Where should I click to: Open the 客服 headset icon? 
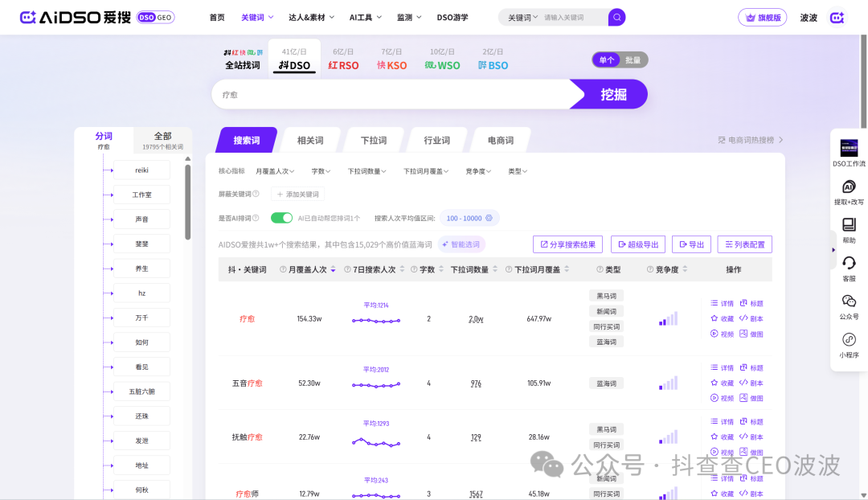(x=849, y=263)
